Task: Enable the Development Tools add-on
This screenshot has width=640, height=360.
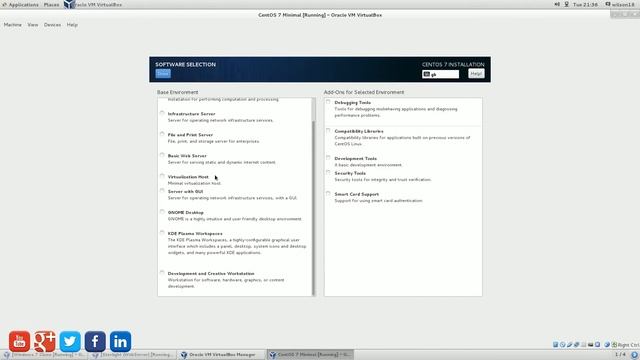Action: coord(328,158)
